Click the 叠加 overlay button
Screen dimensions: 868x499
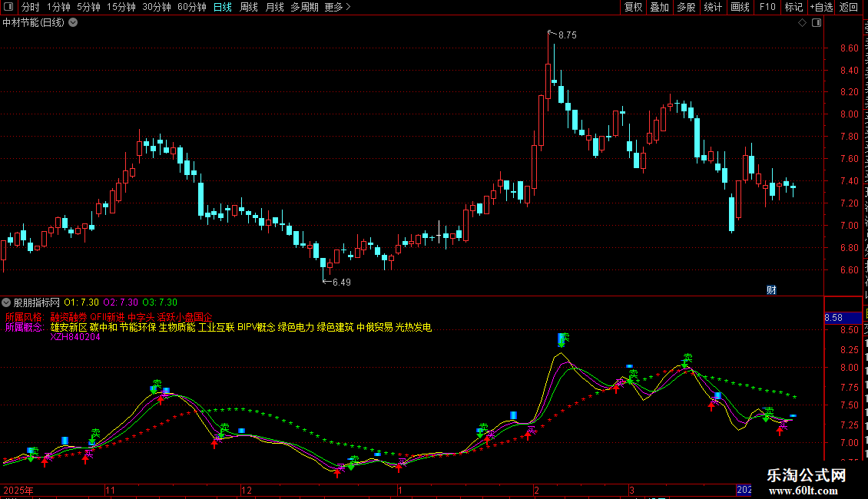pyautogui.click(x=660, y=7)
